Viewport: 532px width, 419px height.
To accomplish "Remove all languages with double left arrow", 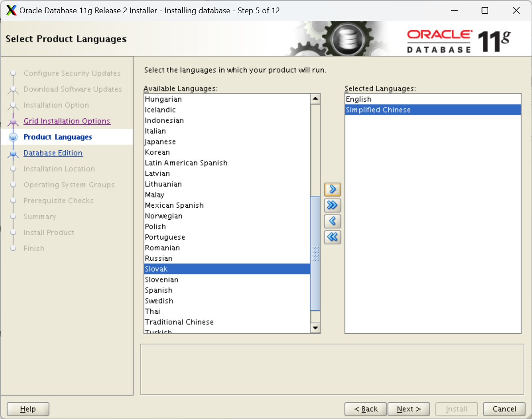I will (333, 237).
